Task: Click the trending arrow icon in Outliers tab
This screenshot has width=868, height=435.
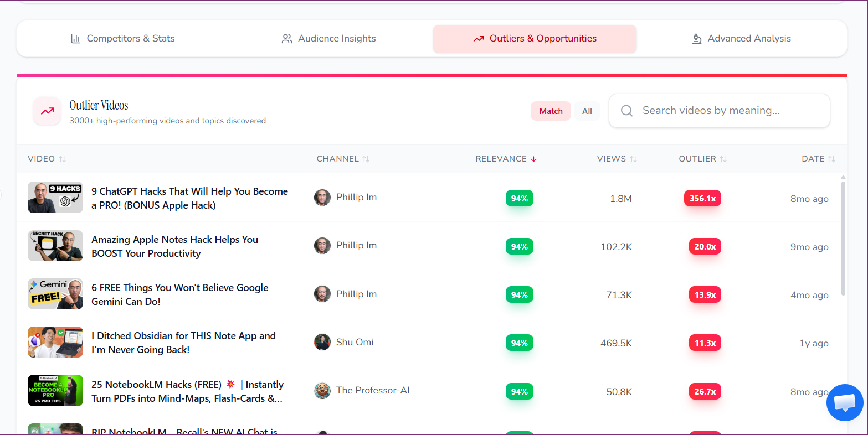Action: coord(479,39)
